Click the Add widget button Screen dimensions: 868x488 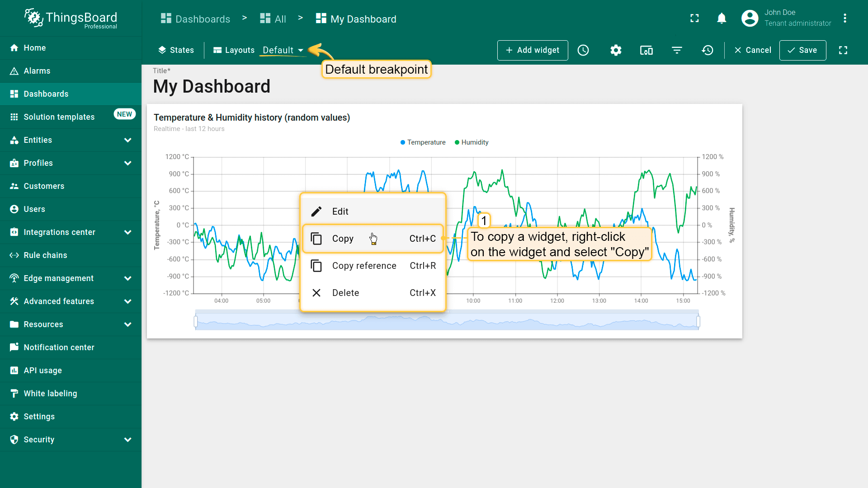point(532,50)
